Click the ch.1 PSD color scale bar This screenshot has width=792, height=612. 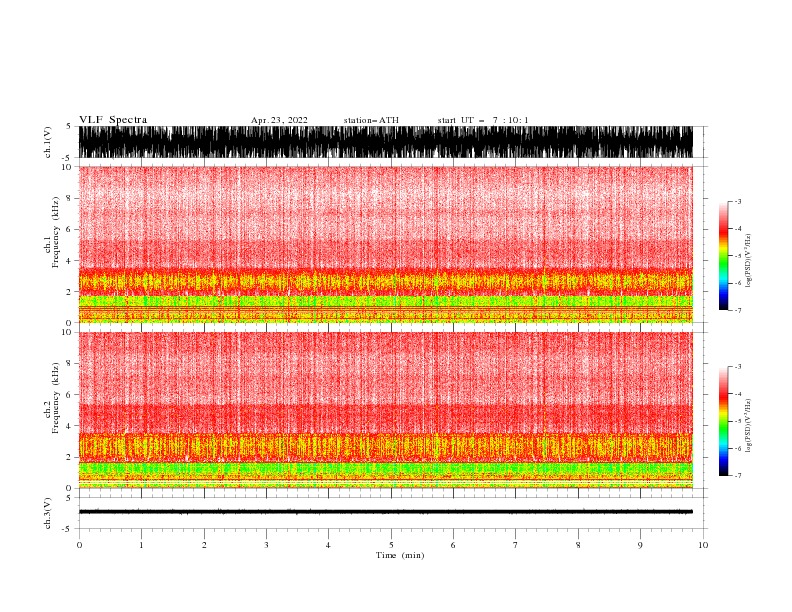pos(723,256)
